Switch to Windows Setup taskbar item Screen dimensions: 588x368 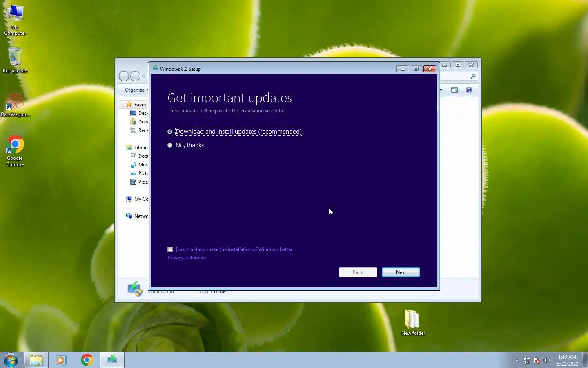[x=112, y=360]
